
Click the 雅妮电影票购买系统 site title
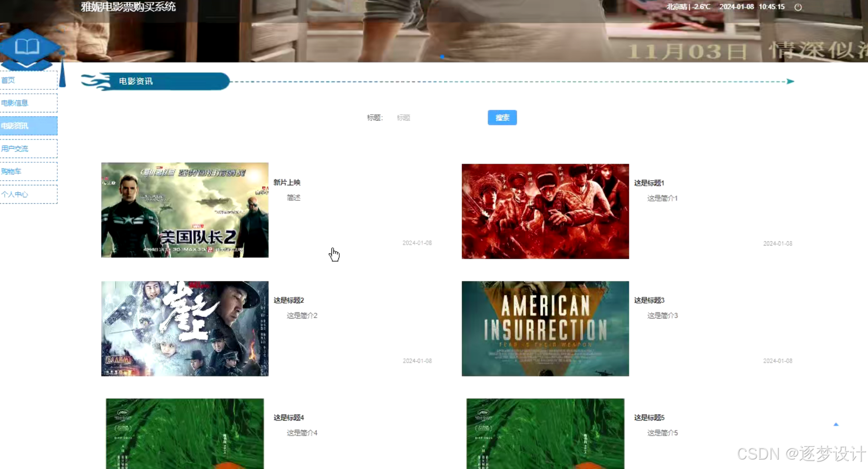[128, 7]
